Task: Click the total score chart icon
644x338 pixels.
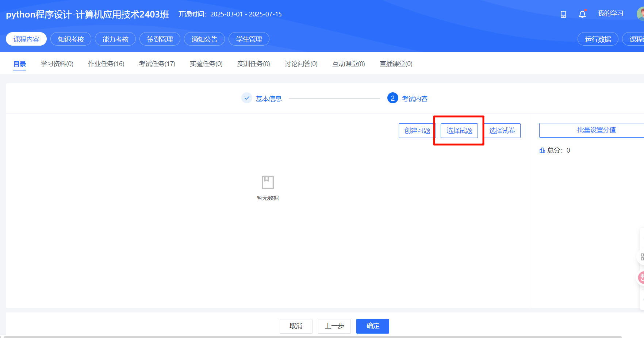Action: [542, 150]
